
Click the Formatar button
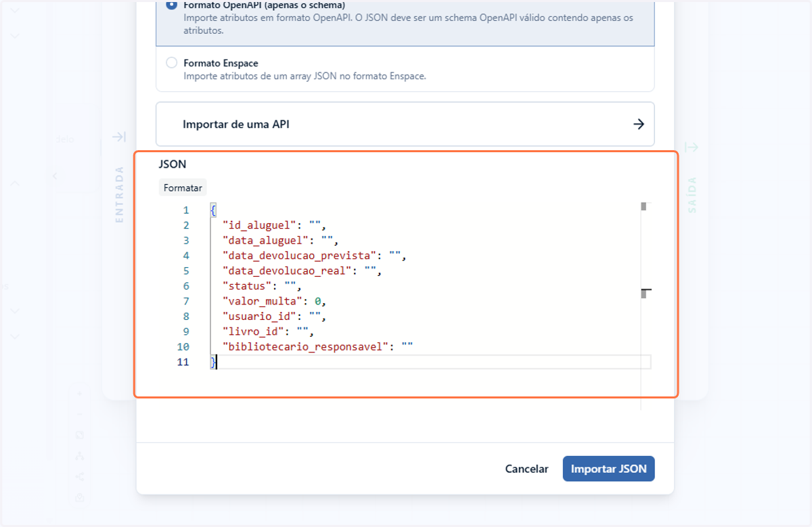pos(183,188)
